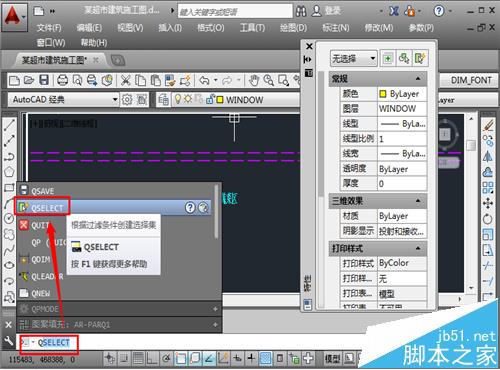The height and width of the screenshot is (370, 500).
Task: Toggle Lineweight display in status bar
Action: pos(251,358)
